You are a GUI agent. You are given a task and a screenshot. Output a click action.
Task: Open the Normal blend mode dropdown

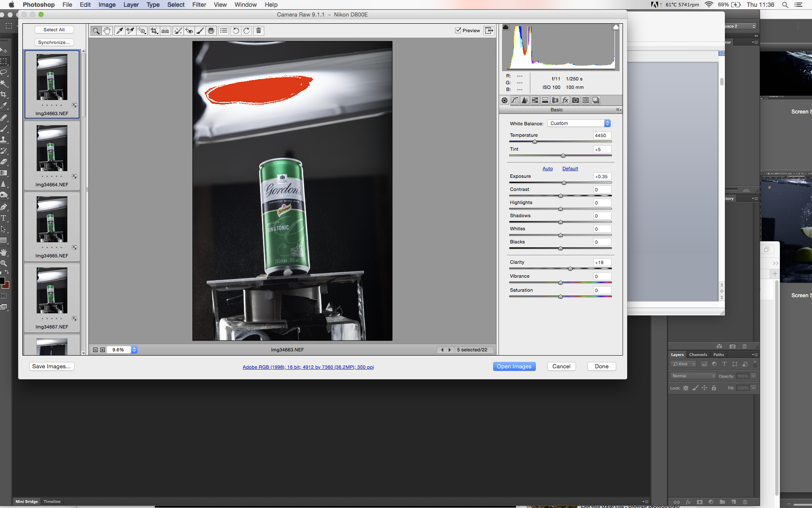(693, 376)
